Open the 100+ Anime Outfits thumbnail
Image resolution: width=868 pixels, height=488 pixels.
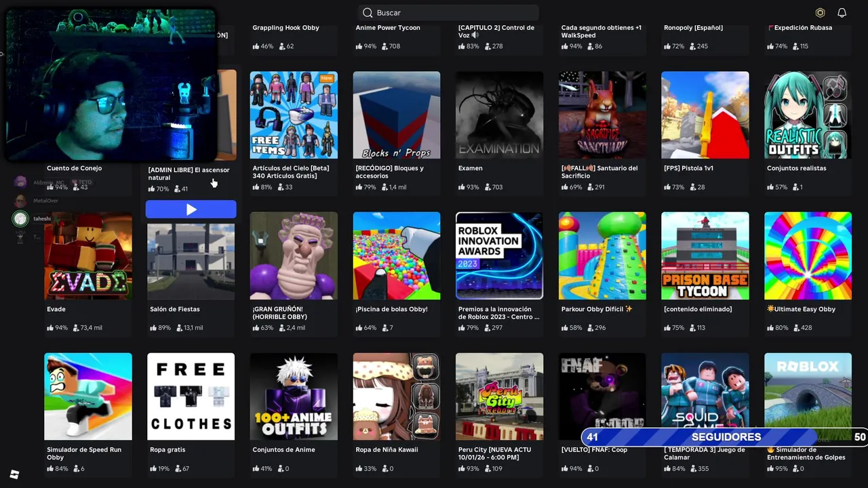click(x=294, y=396)
